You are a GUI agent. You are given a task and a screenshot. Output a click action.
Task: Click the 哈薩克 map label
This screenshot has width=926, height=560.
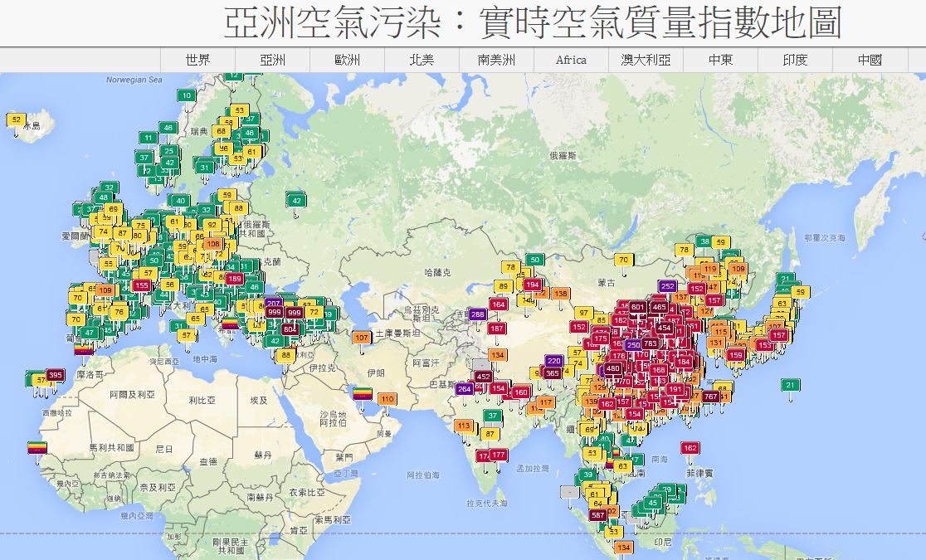click(437, 272)
